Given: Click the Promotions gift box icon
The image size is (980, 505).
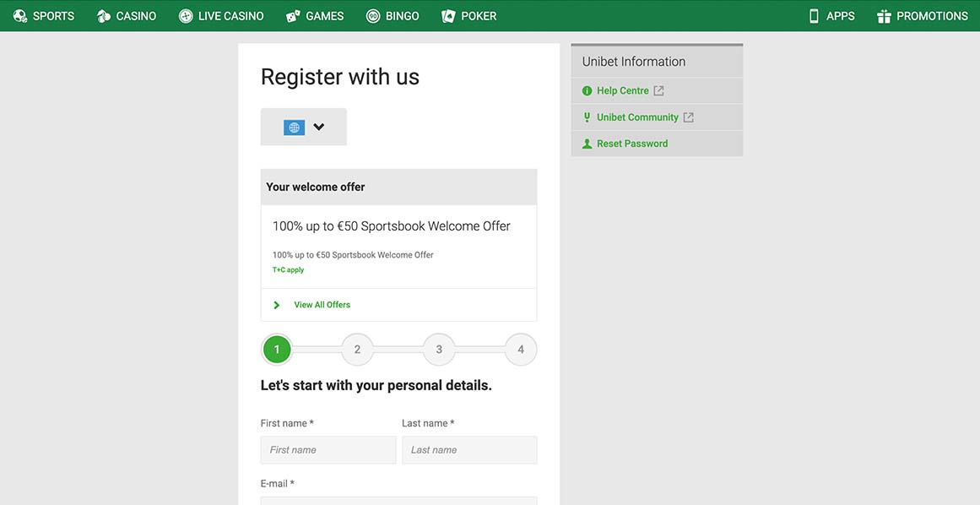Looking at the screenshot, I should [884, 16].
